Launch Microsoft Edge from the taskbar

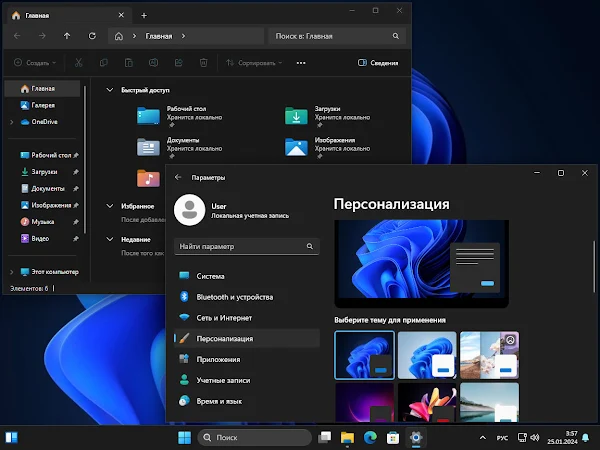(x=370, y=437)
